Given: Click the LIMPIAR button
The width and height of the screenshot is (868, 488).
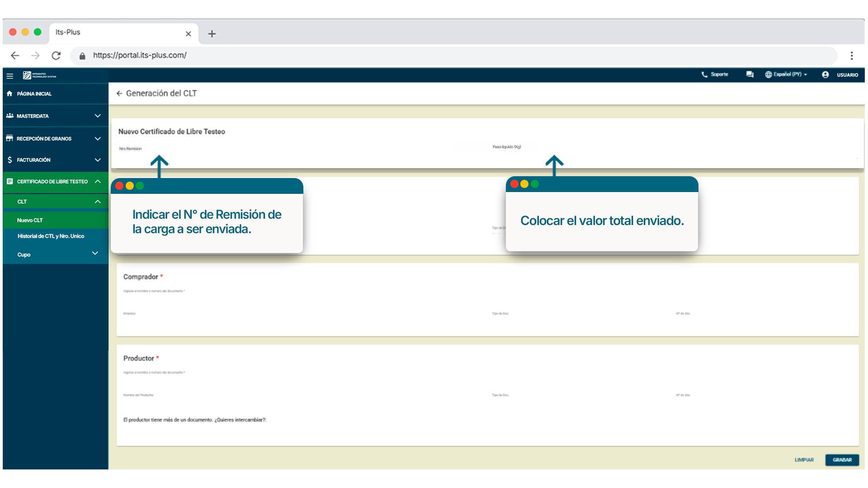Looking at the screenshot, I should point(804,460).
